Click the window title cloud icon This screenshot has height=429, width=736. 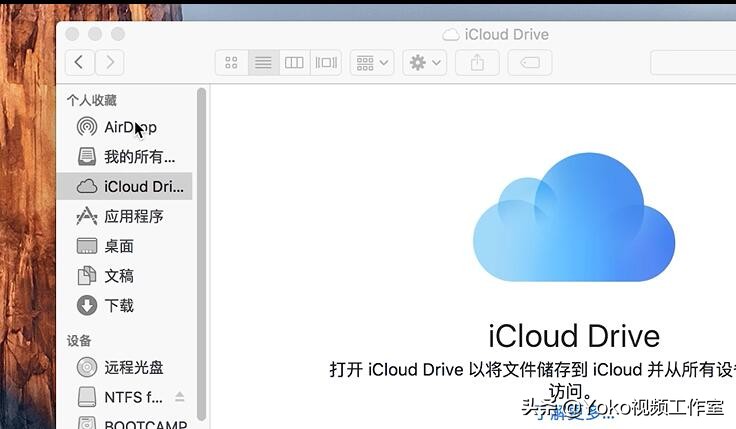451,34
